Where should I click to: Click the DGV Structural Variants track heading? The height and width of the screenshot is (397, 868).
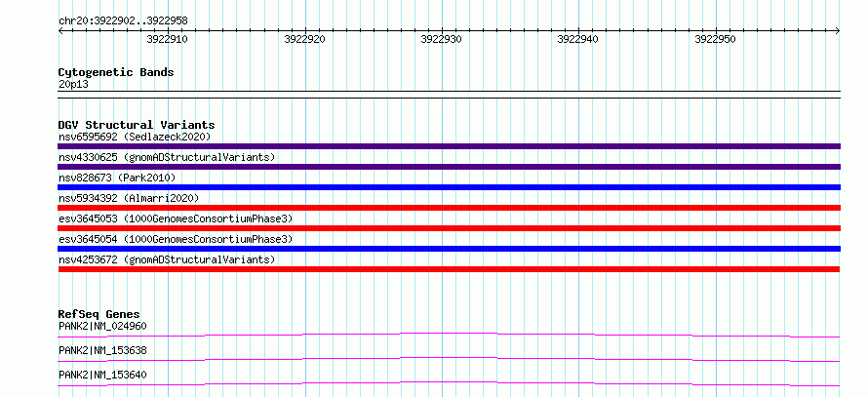(137, 125)
